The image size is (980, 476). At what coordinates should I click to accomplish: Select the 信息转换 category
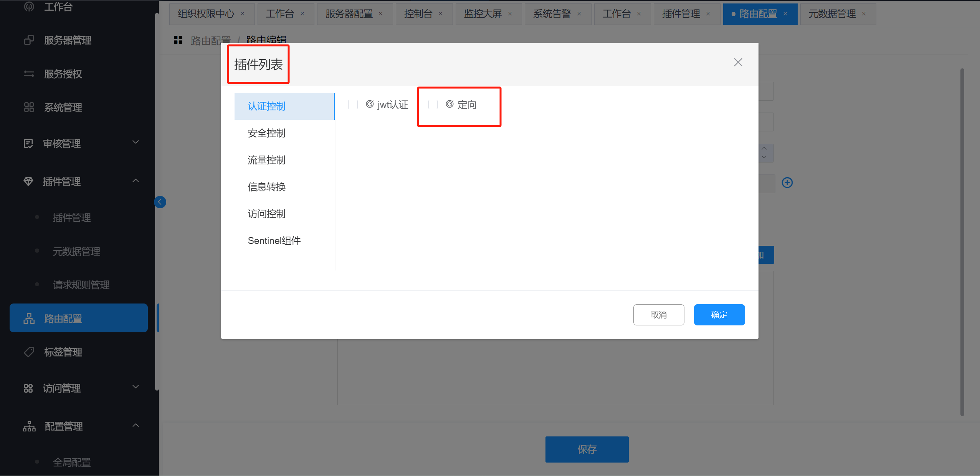coord(284,187)
